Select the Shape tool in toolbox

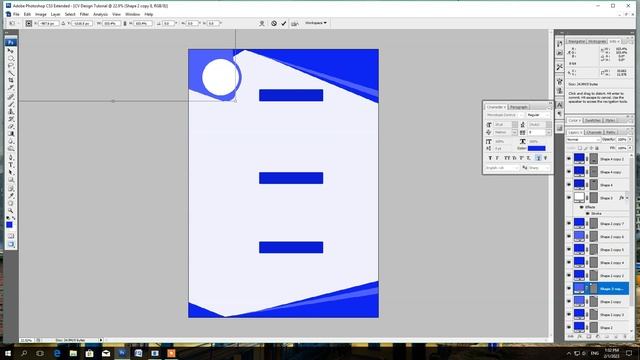[x=11, y=180]
